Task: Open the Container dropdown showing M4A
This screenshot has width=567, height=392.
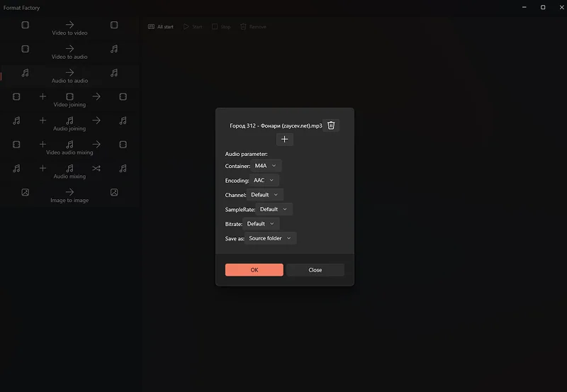Action: 266,166
